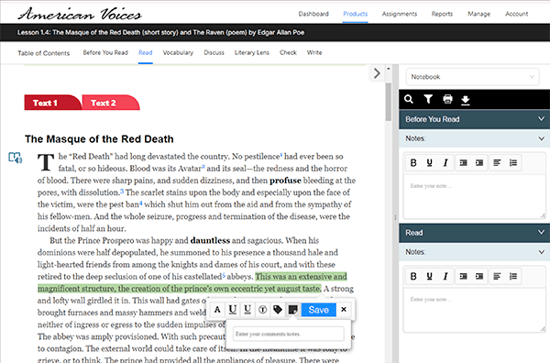Collapse the Notes row under Before You Read
550x363 pixels.
tap(541, 139)
